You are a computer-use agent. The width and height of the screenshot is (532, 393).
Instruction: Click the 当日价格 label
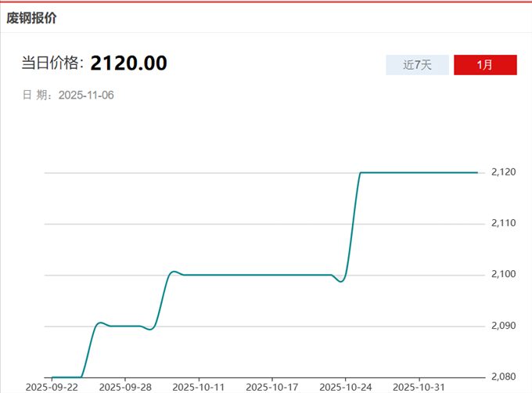pyautogui.click(x=52, y=64)
